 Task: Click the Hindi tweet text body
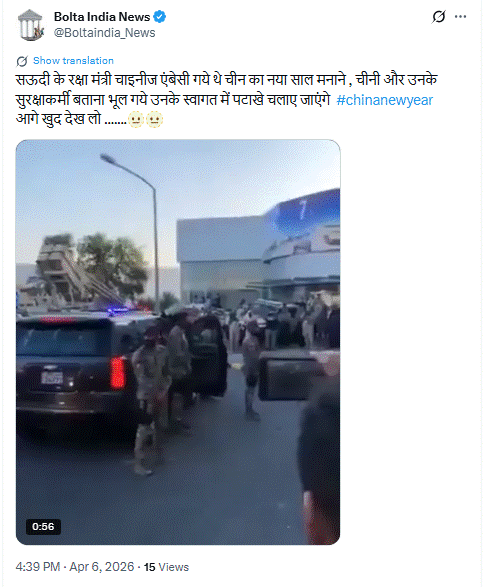pyautogui.click(x=226, y=100)
